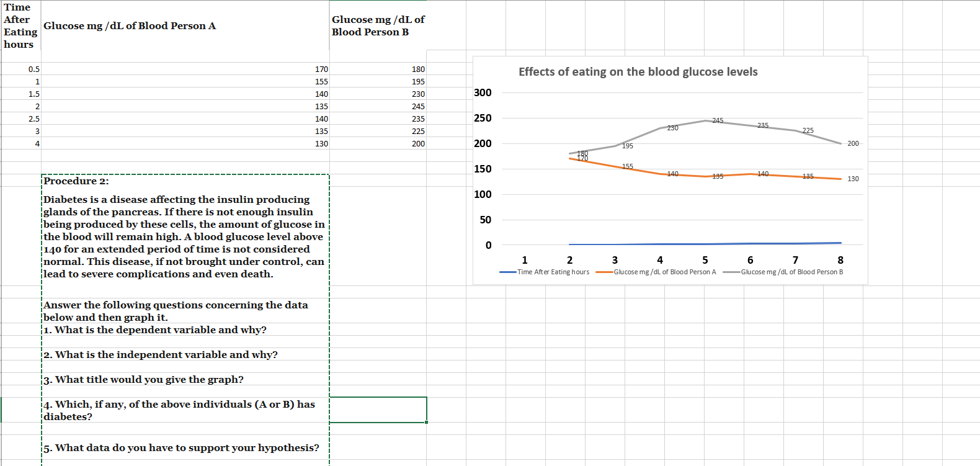Click question '5. What data do you have to support your hypothesis?'

(185, 447)
